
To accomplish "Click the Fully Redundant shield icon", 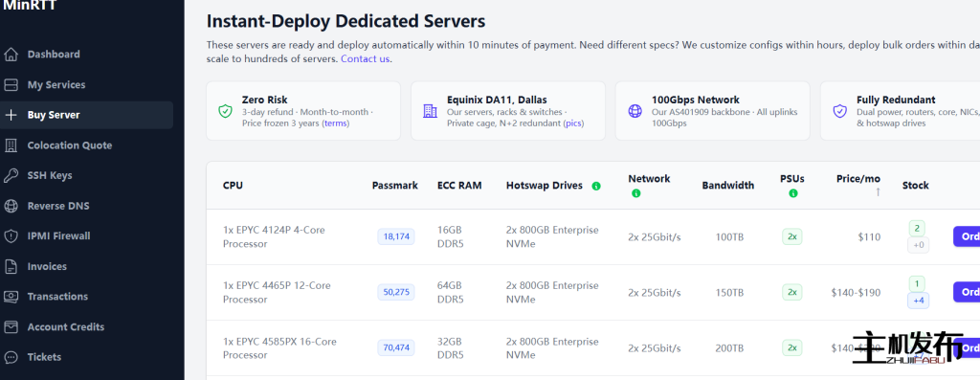I will pos(840,111).
